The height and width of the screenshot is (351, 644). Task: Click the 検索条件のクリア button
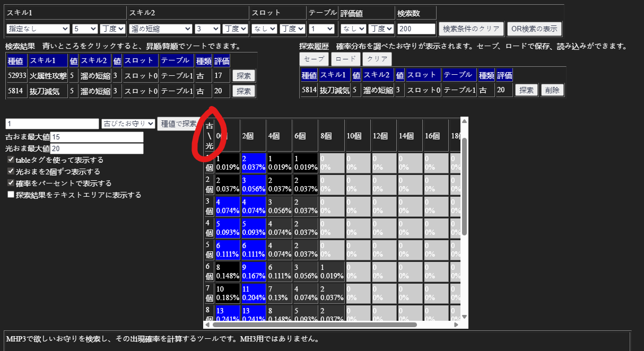[471, 29]
